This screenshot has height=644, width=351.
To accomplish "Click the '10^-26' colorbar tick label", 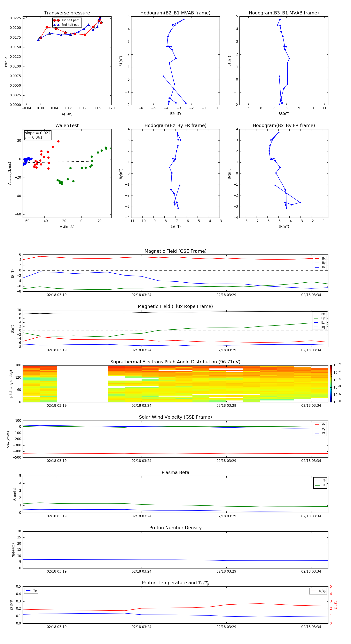I will pos(337,365).
